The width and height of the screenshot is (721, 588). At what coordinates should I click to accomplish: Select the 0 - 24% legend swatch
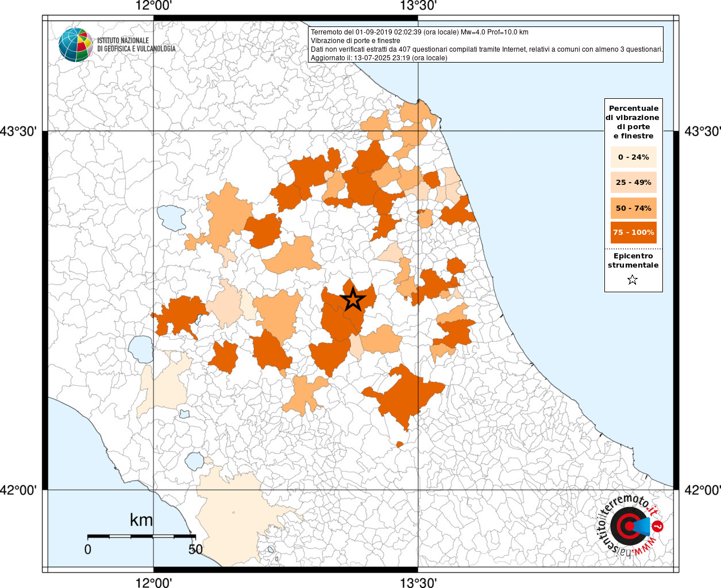coord(633,157)
